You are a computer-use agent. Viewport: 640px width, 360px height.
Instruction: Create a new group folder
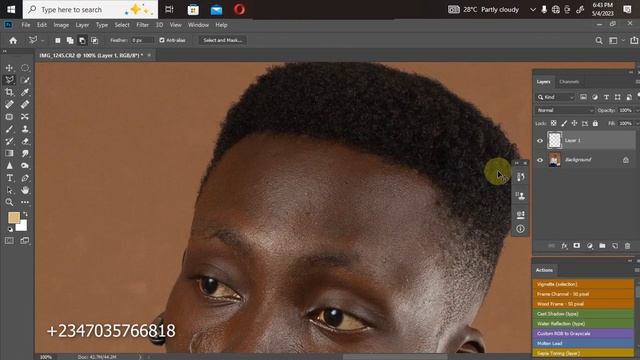tap(602, 246)
